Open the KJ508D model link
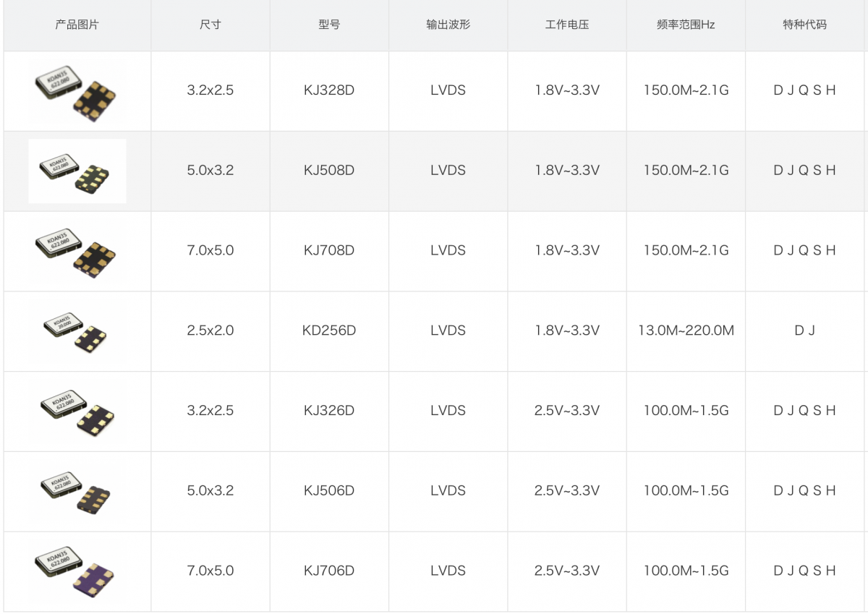 click(329, 171)
